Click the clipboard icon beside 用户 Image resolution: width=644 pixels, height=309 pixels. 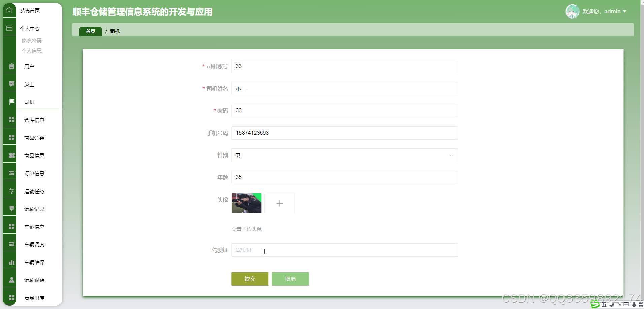point(11,66)
